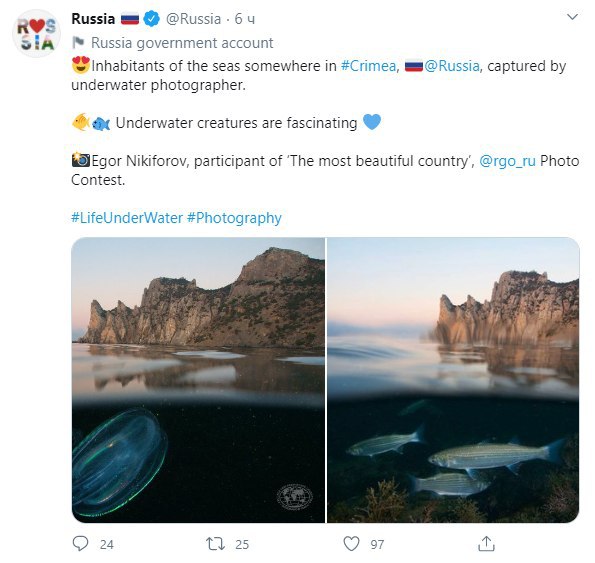
Task: Open the jellyfish photo thumbnail
Action: (198, 380)
